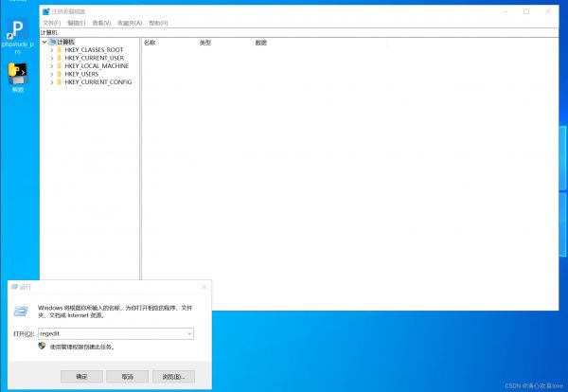Image resolution: width=568 pixels, height=392 pixels.
Task: Select the HKEY_CLASSES_ROOT folder icon
Action: click(59, 50)
